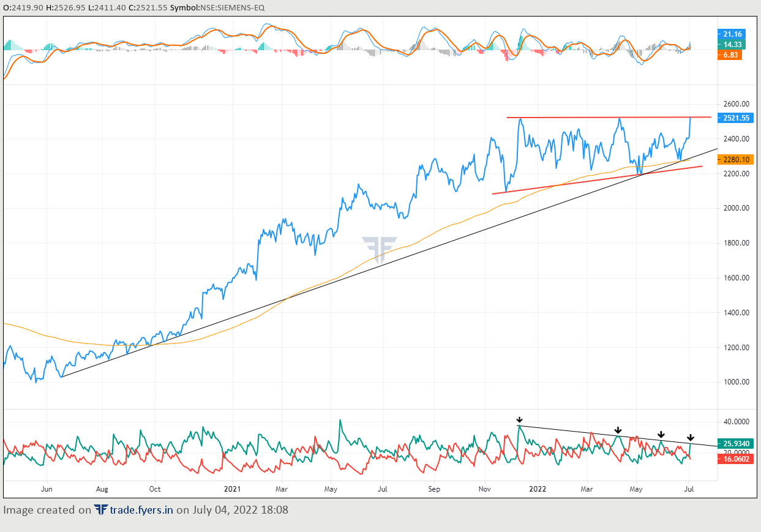Click the Fyers watermark logo in chart center

378,247
